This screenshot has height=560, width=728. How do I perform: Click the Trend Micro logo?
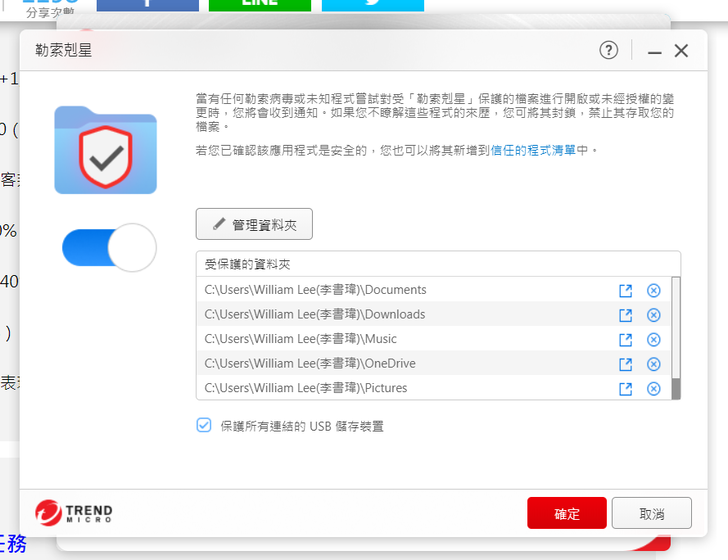(x=74, y=513)
